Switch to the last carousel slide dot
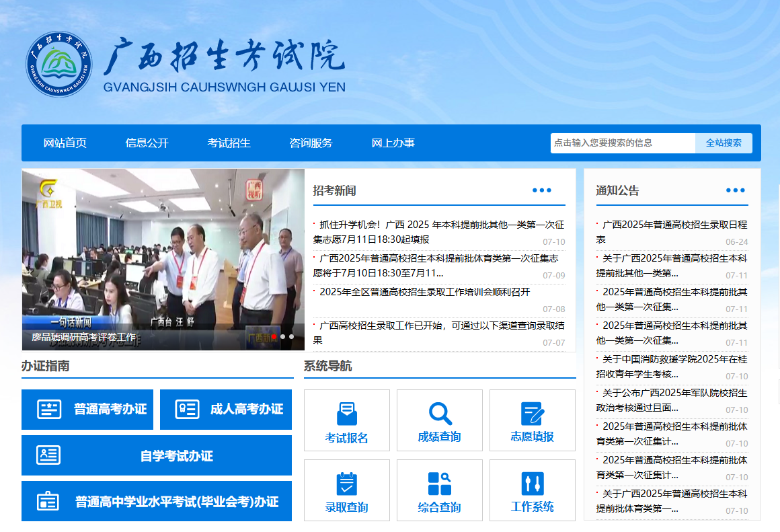Screen dimensions: 780x532 point(292,336)
